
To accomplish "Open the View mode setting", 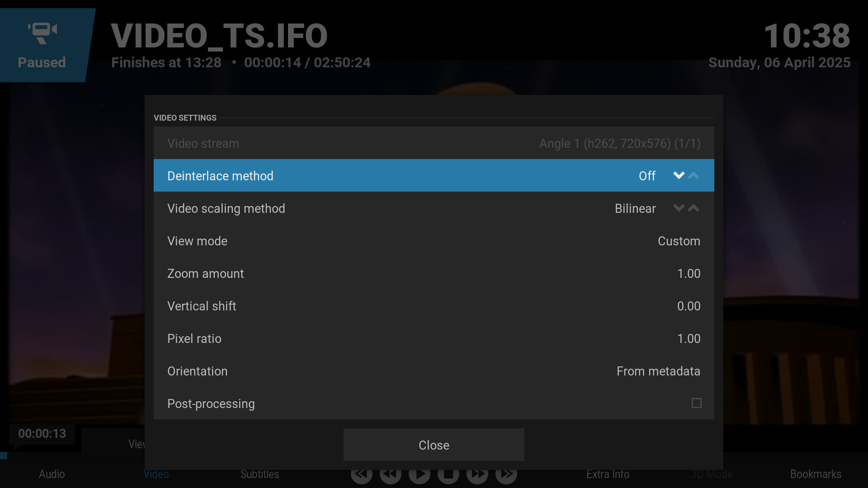I will coord(434,241).
